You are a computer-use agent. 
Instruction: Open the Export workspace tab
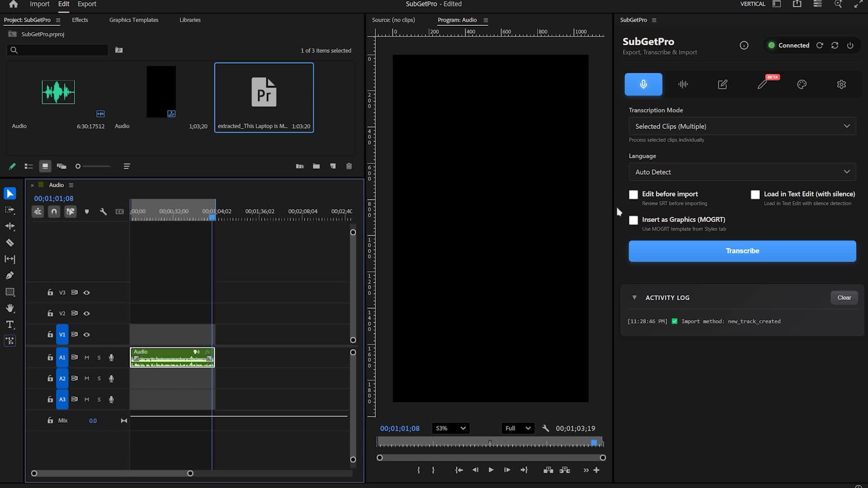[87, 4]
